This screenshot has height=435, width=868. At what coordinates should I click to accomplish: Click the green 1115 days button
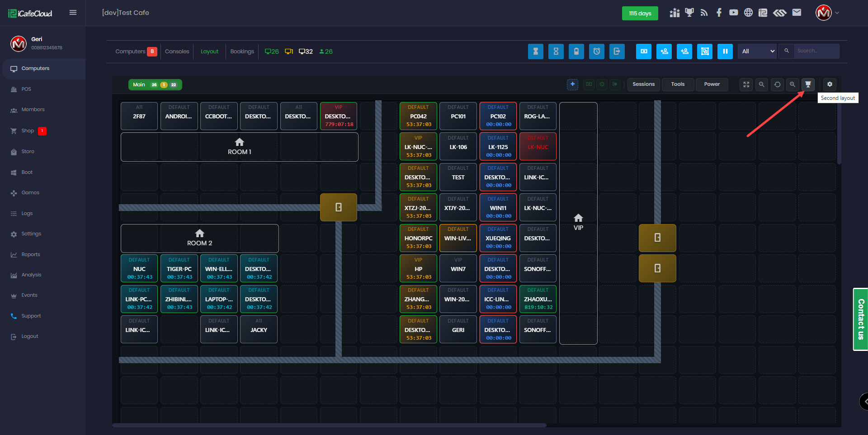(x=640, y=13)
